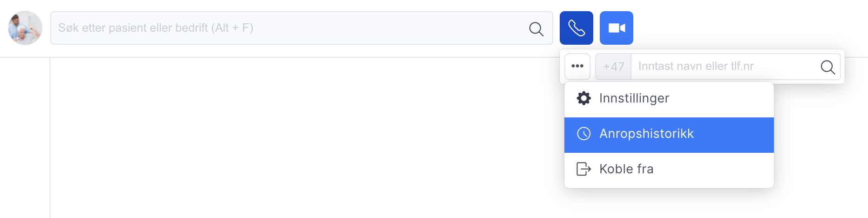The image size is (868, 218).
Task: Click the sign-out arrow icon beside Koble fra
Action: 584,169
